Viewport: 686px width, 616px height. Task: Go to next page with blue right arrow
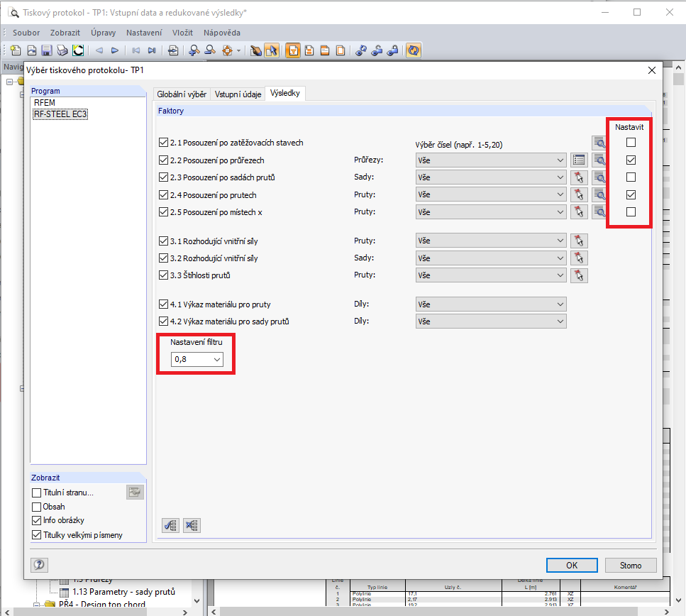[x=115, y=50]
